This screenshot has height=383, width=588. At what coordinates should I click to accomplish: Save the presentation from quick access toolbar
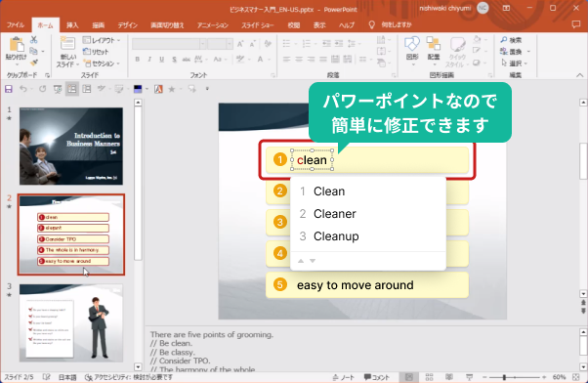9,89
